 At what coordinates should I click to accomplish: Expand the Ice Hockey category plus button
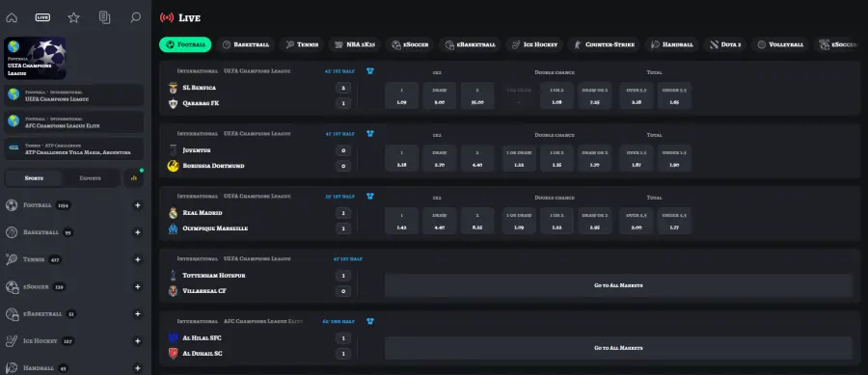point(138,340)
